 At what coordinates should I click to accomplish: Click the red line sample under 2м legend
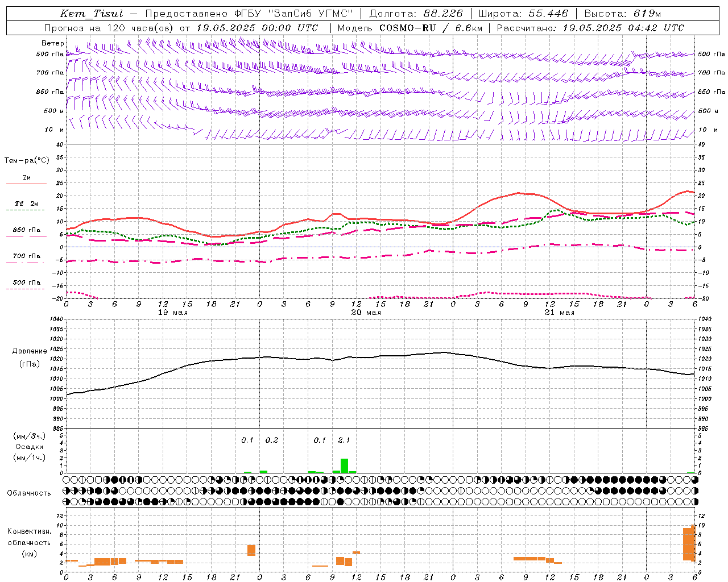(26, 184)
